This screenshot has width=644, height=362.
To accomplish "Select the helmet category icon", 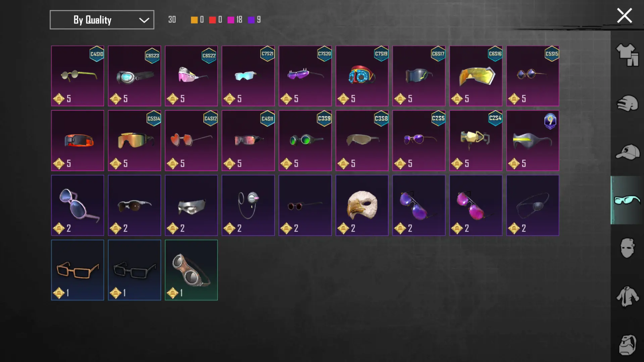I will tap(627, 103).
